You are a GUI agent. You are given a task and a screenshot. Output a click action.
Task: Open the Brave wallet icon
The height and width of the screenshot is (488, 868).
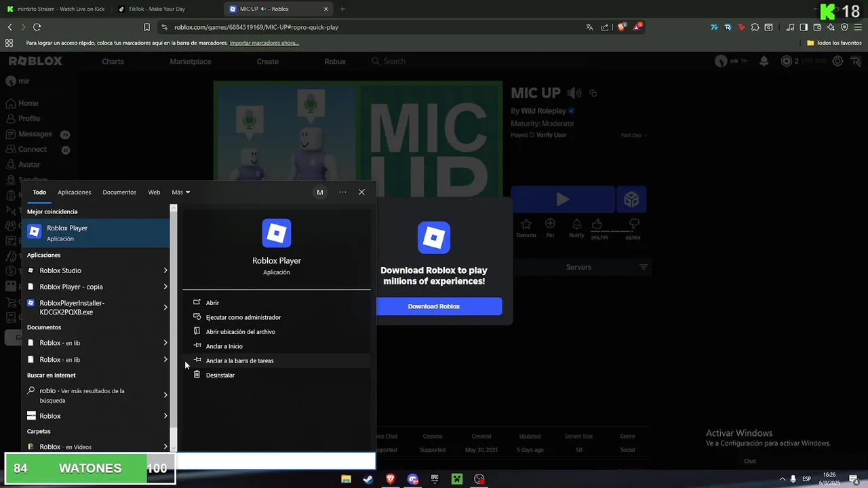point(817,27)
